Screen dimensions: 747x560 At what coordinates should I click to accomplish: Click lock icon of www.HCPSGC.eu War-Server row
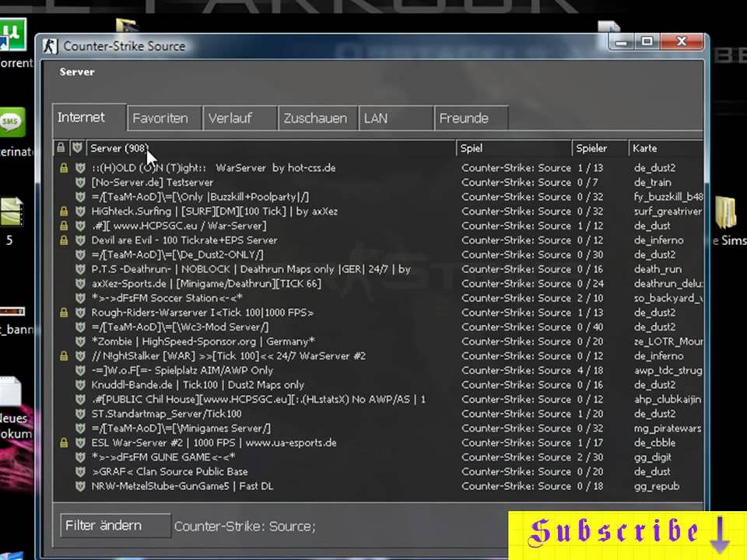click(63, 226)
